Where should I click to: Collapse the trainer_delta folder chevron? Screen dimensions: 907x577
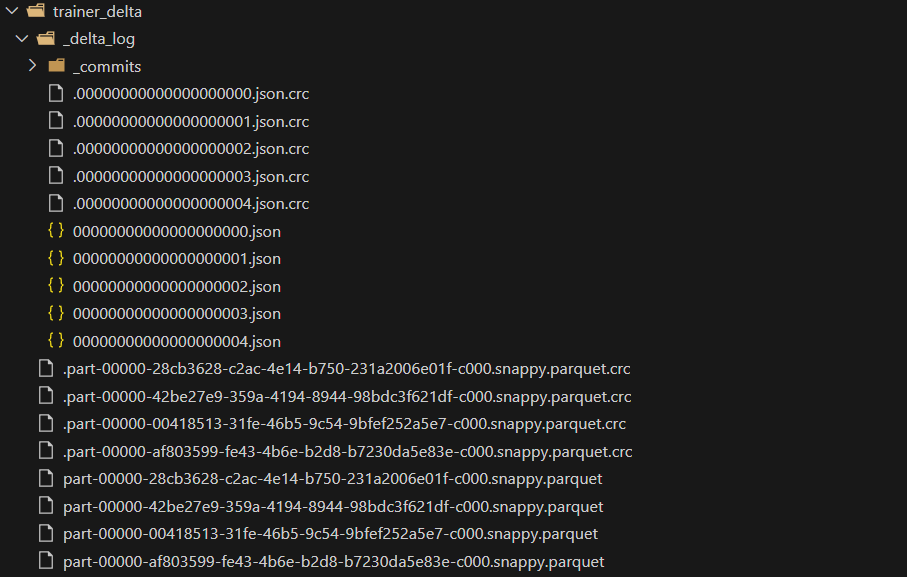[x=12, y=10]
